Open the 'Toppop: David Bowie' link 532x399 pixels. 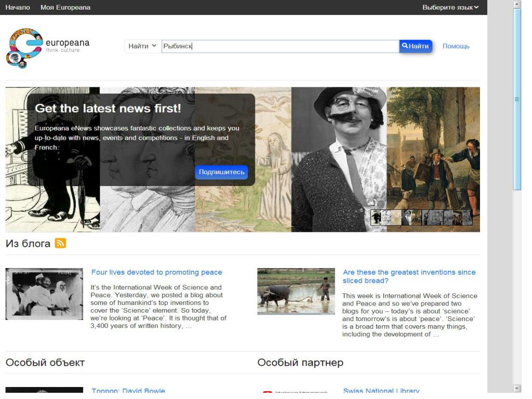(128, 391)
